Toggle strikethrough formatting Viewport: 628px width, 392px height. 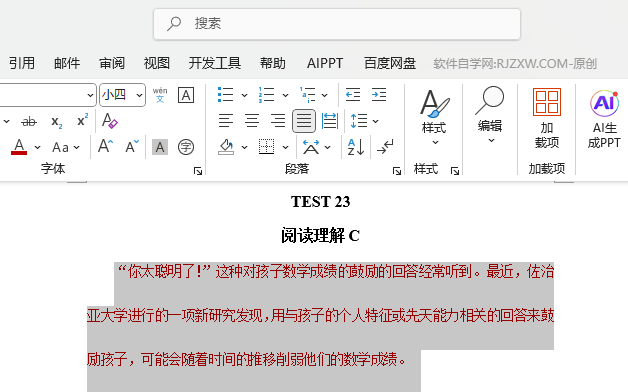[29, 121]
